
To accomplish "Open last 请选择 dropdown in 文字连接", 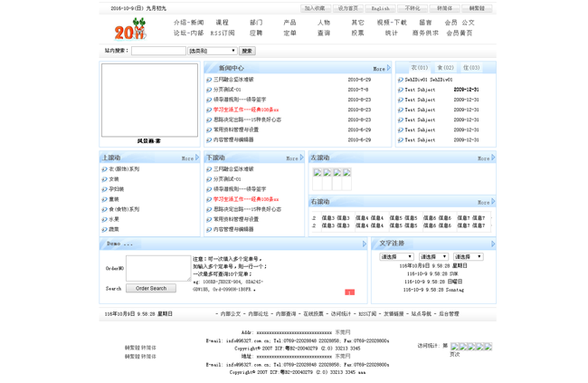I will pyautogui.click(x=468, y=257).
